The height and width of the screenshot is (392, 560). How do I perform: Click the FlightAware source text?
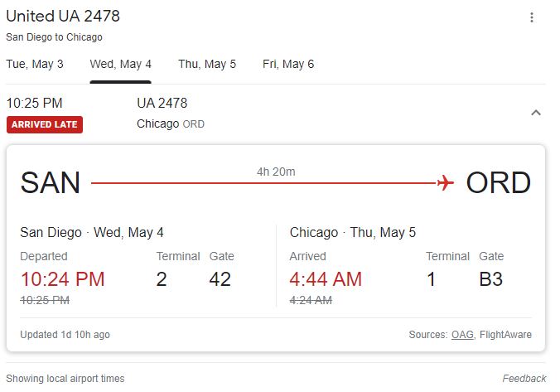(x=505, y=335)
